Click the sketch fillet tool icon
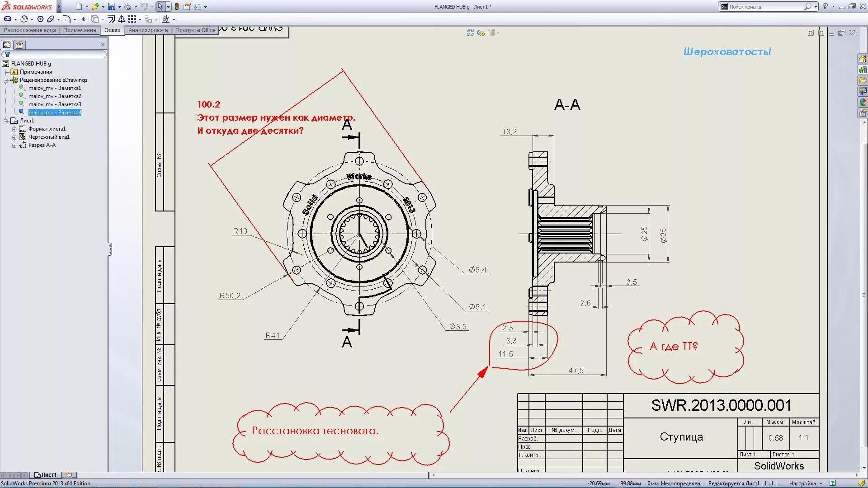 point(66,19)
